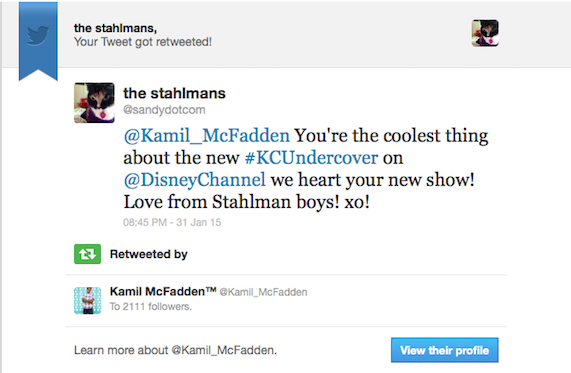The width and height of the screenshot is (571, 373).
Task: Click the Learn more about @Kamil_McFadden text
Action: [x=175, y=350]
